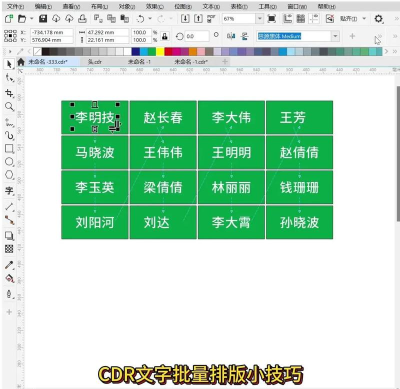400x389 pixels.
Task: Click the no-color swatch in palette
Action: click(38, 51)
